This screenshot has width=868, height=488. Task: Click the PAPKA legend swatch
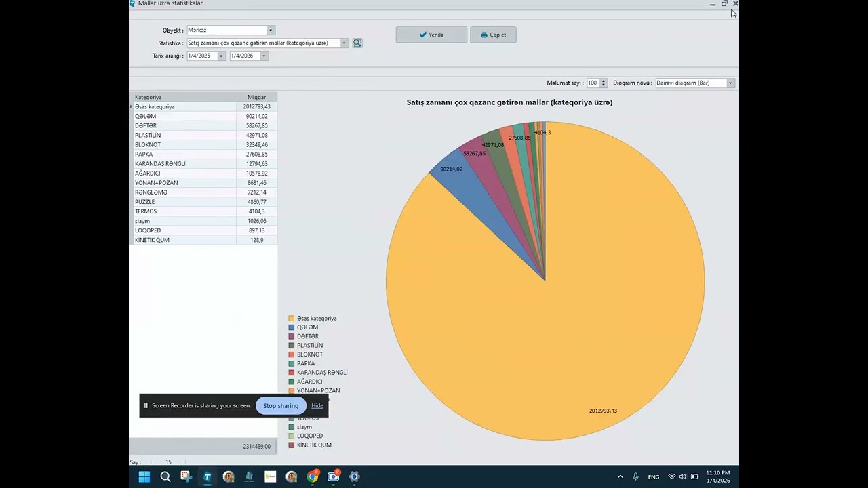pyautogui.click(x=292, y=363)
